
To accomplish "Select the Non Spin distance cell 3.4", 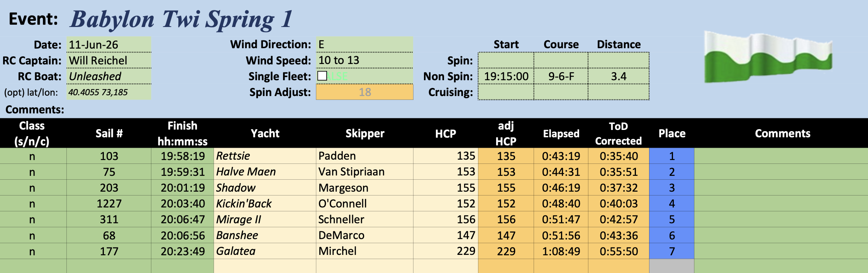I will click(619, 76).
